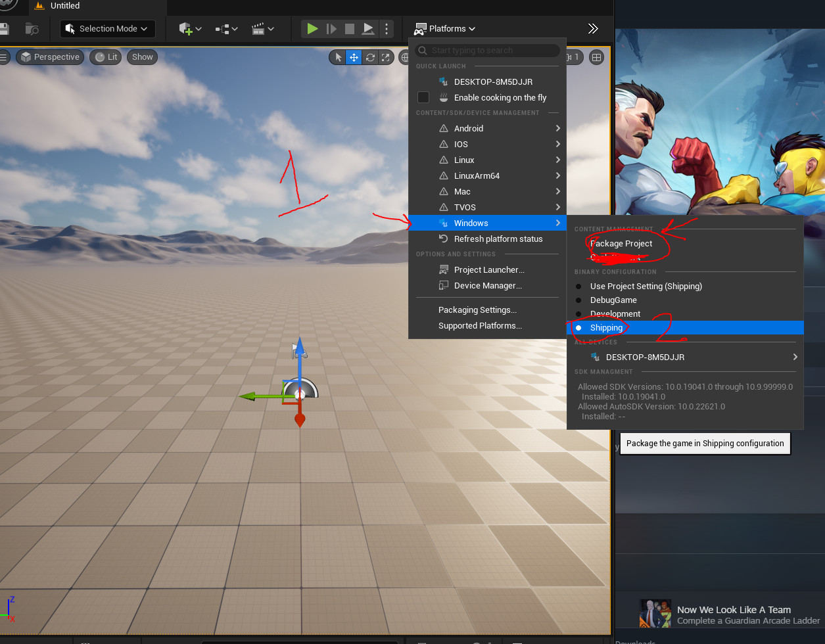
Task: Focus the platforms menu search field
Action: pos(487,51)
